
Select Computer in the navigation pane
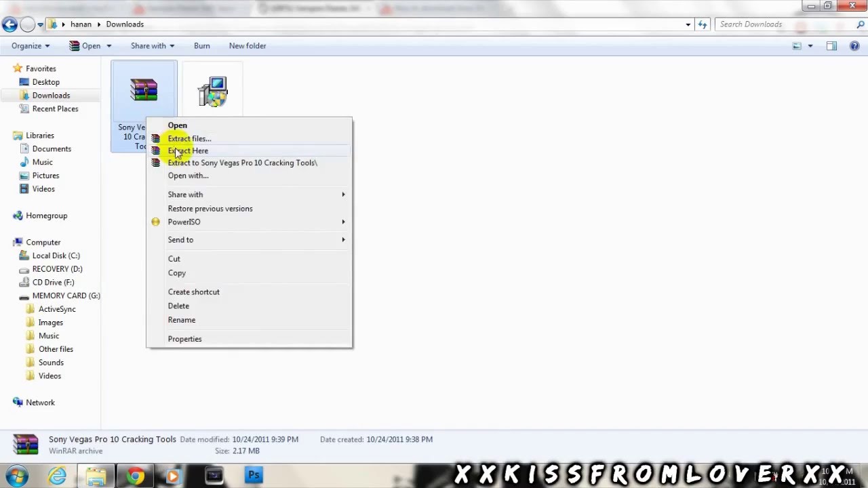(x=43, y=243)
